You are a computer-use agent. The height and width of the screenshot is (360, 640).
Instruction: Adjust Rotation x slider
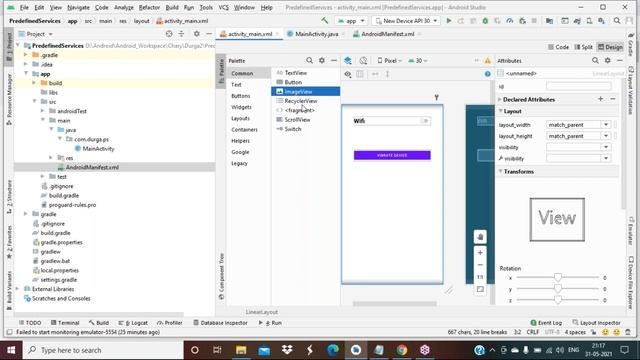558,278
